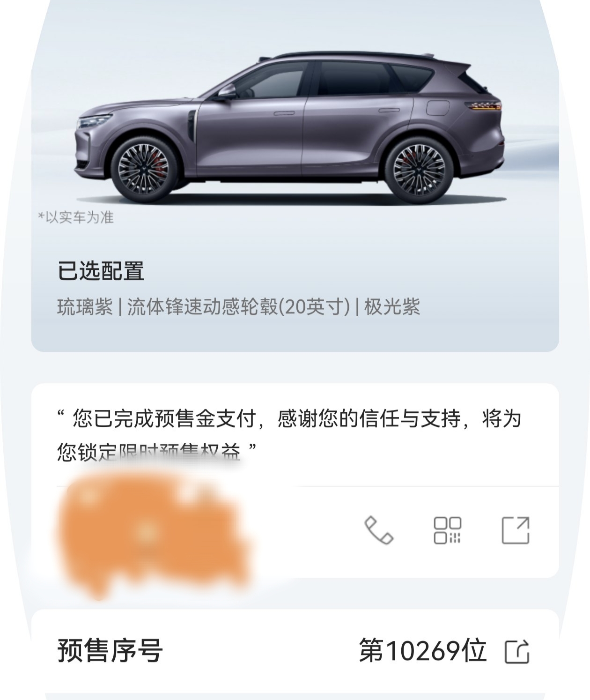Click the 预售序号 label
The image size is (590, 700).
coord(110,650)
